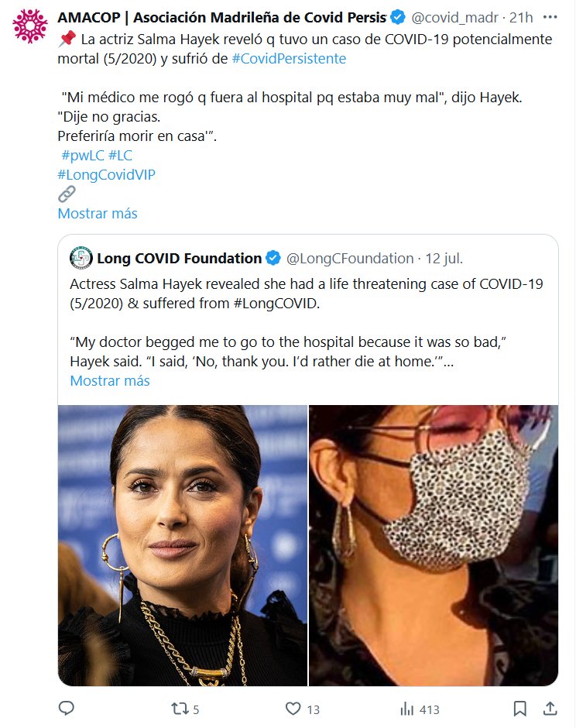576x728 pixels.
Task: Reply to the tweet with comment icon
Action: click(x=67, y=709)
